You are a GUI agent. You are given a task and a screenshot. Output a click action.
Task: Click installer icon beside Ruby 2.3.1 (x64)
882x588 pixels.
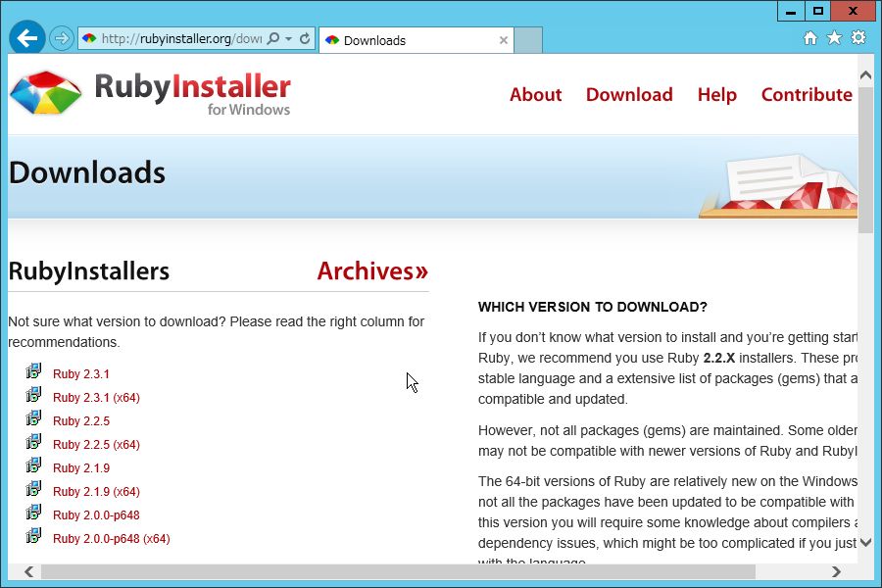[33, 394]
